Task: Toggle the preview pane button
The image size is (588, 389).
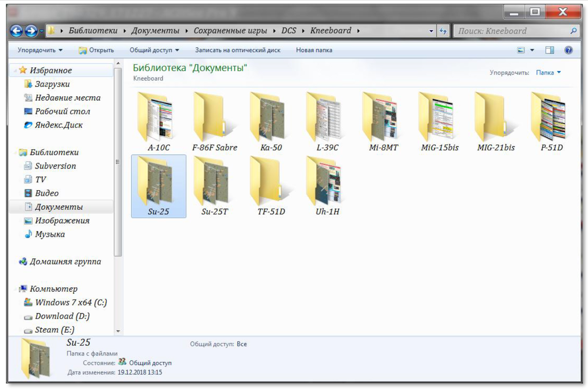Action: [x=549, y=50]
